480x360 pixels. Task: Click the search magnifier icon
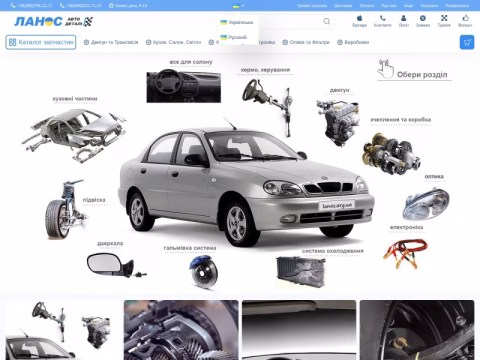click(x=327, y=21)
